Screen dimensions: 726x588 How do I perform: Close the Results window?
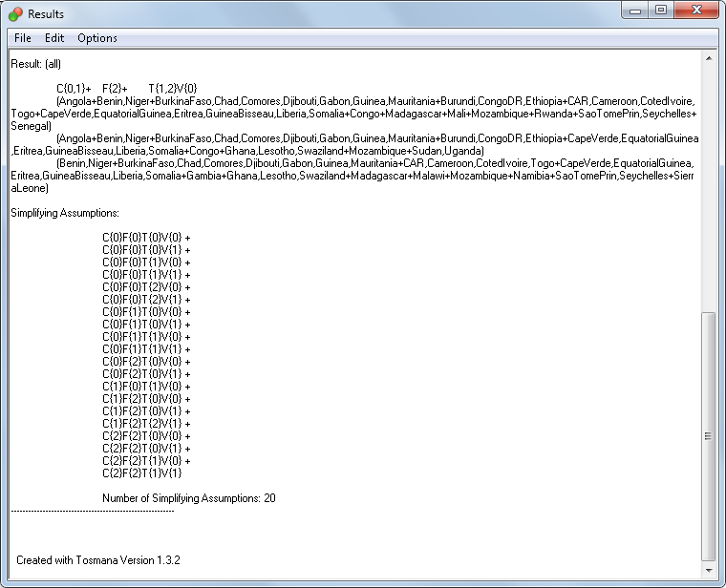(697, 10)
